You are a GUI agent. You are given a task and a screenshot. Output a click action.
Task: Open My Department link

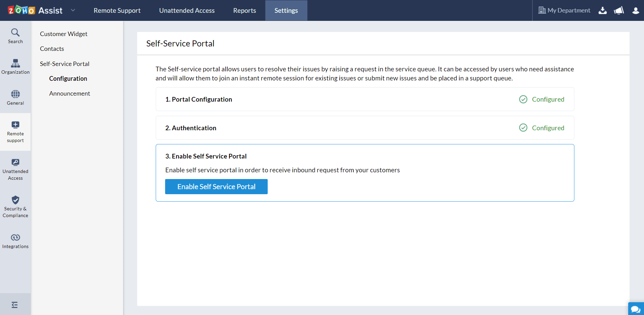click(x=564, y=10)
